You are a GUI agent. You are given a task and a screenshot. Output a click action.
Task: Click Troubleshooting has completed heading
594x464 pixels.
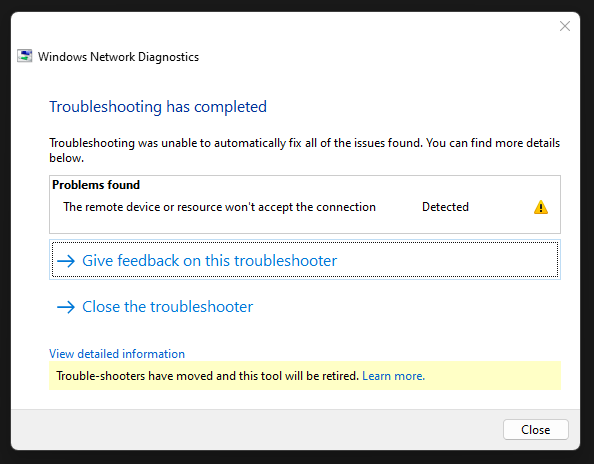[158, 107]
